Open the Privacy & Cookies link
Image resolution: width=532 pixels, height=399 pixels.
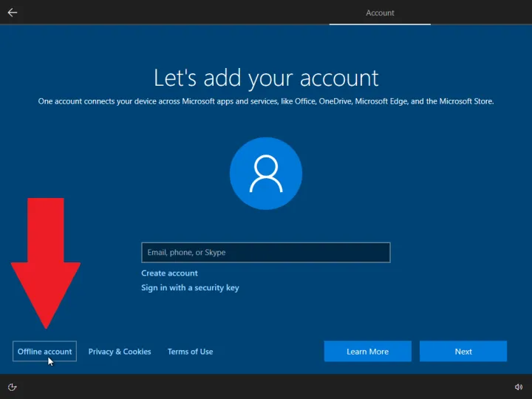120,352
